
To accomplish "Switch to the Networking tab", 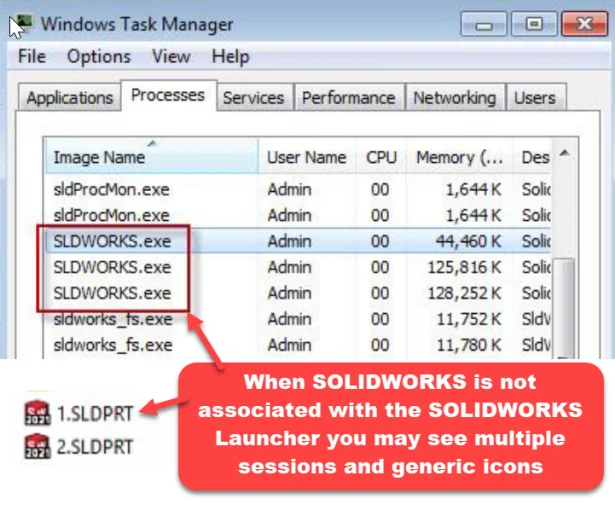I will tap(454, 98).
